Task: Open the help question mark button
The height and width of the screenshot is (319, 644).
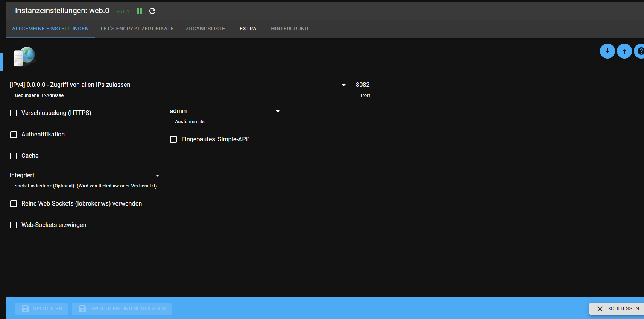Action: point(639,51)
